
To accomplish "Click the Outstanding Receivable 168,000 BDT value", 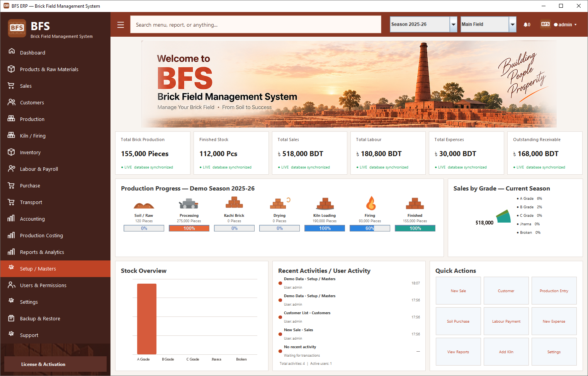I will [536, 154].
